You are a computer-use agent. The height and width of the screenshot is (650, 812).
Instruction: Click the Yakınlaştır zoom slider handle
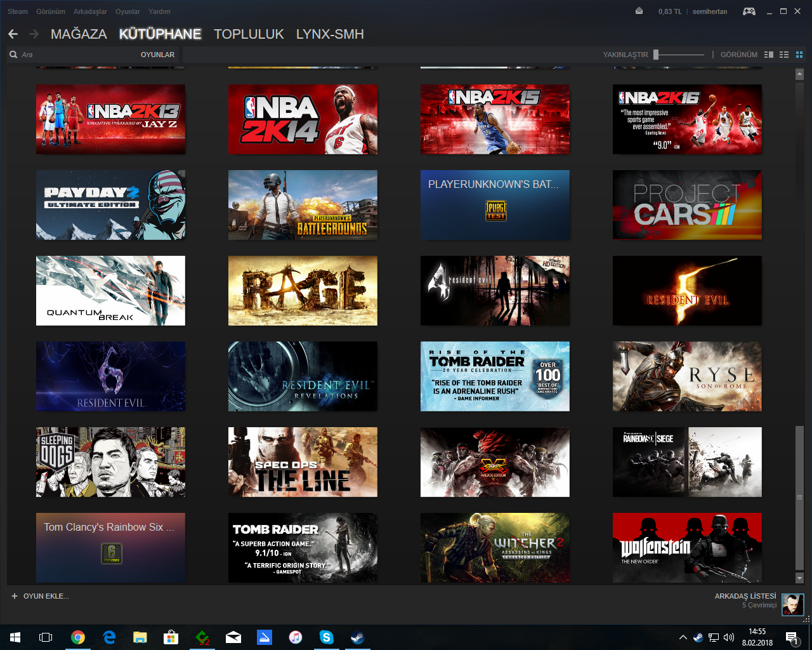click(656, 55)
